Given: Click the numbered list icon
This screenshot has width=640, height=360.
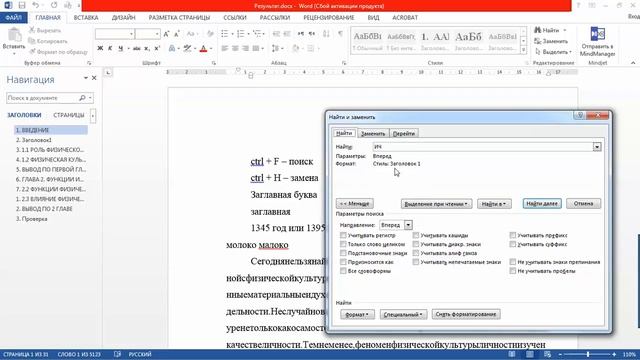Looking at the screenshot, I should point(240,34).
